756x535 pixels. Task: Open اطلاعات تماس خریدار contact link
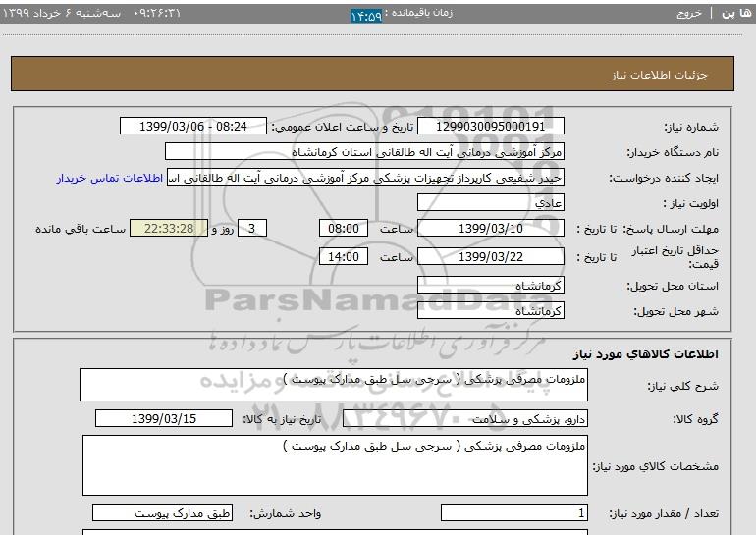coord(109,178)
